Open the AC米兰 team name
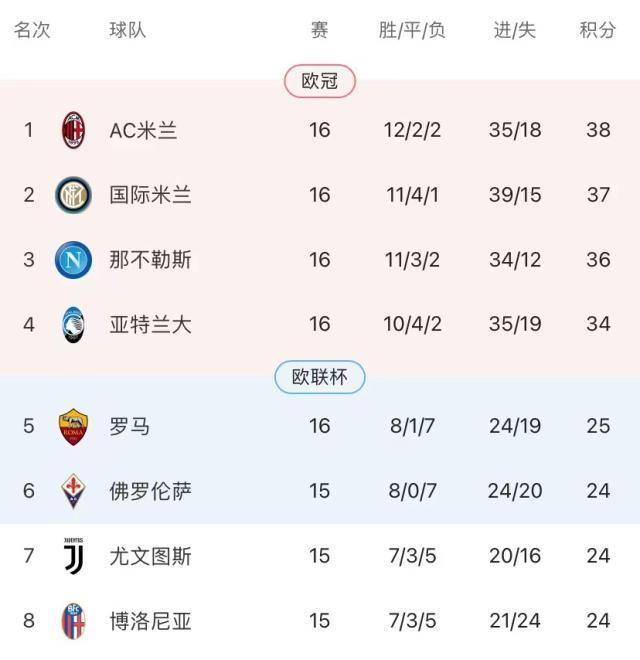 pos(144,130)
